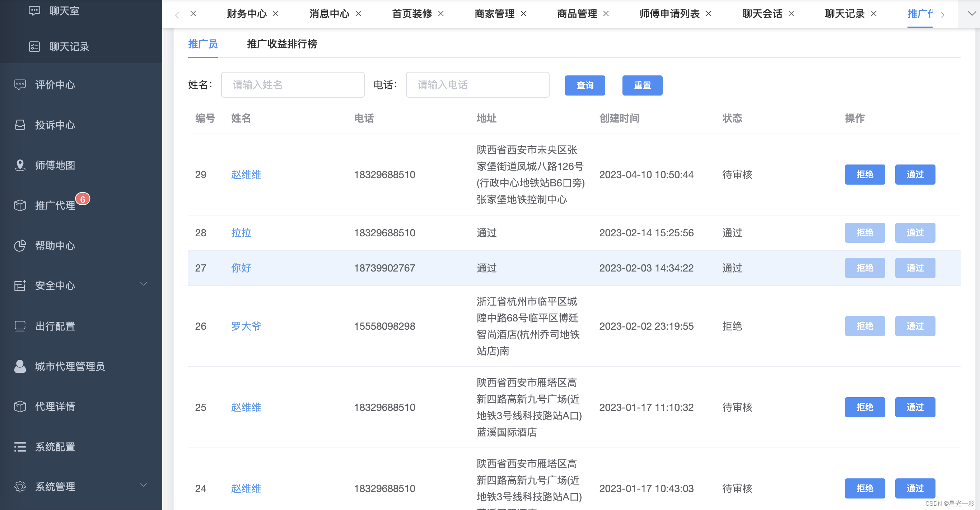Click the 帮助中心 pie chart icon
The height and width of the screenshot is (510, 980).
tap(20, 246)
